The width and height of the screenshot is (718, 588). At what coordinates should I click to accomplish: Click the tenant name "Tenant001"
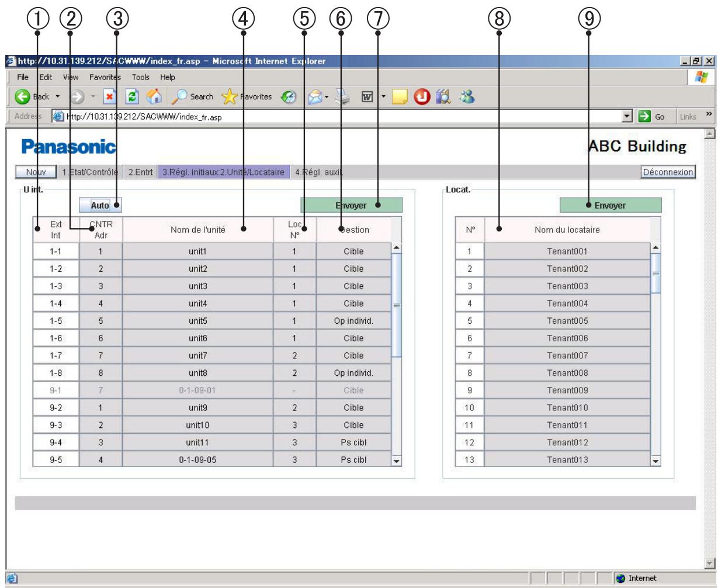(567, 252)
